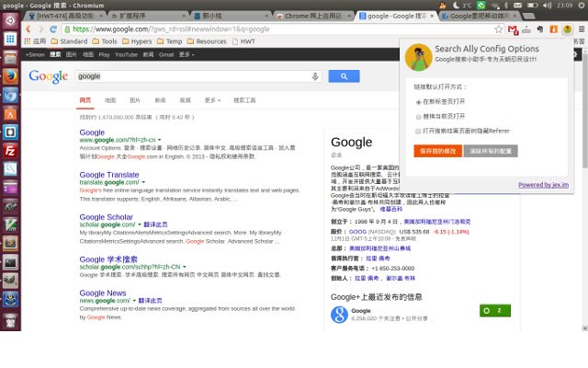
Task: Click the blue grid apps launcher icon
Action: (x=10, y=39)
